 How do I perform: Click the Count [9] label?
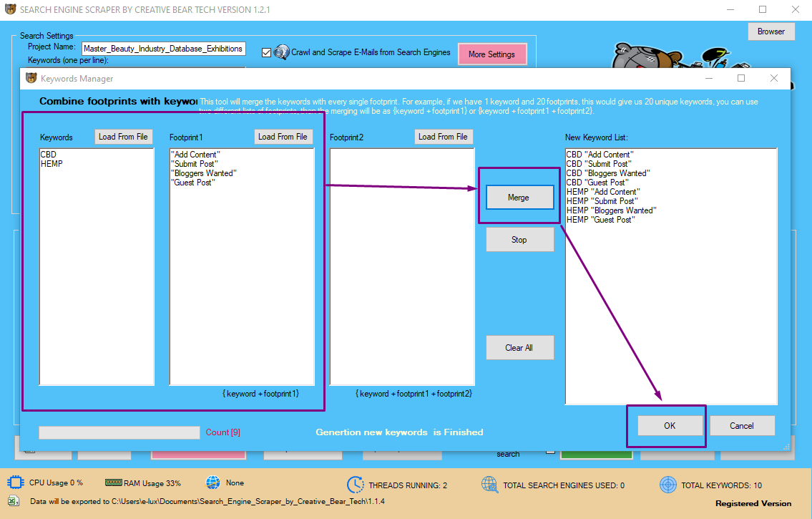pyautogui.click(x=222, y=432)
